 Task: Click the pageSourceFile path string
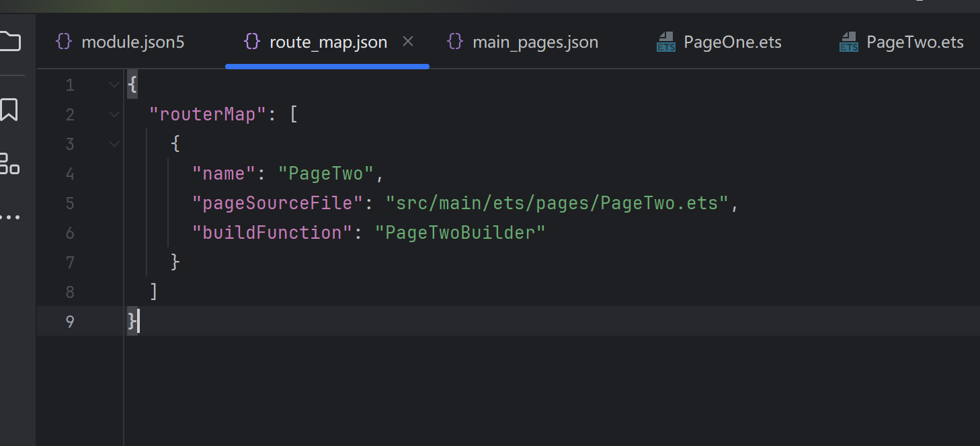pos(557,203)
